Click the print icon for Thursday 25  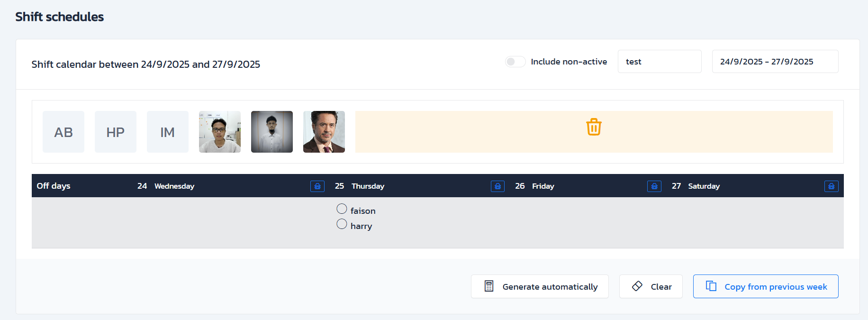click(497, 186)
